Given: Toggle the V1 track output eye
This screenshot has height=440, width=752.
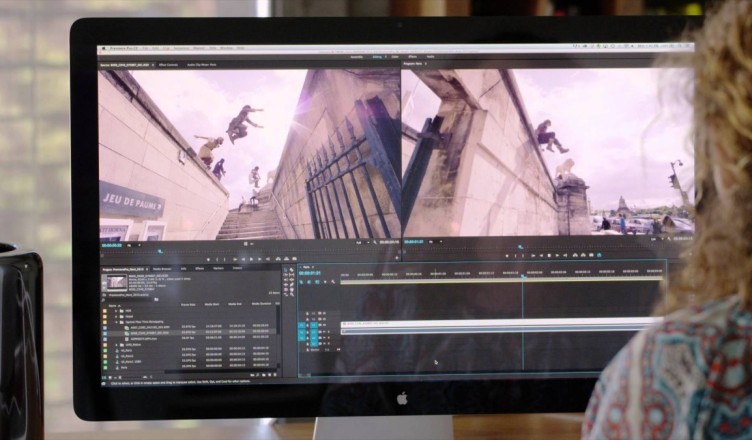Looking at the screenshot, I should tap(324, 325).
